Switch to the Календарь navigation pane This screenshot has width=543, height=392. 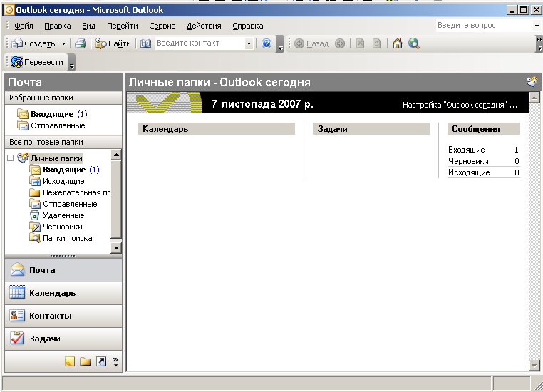pos(63,293)
